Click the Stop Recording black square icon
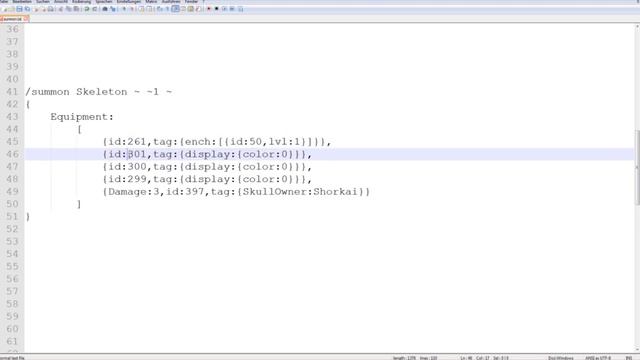 [216, 9]
